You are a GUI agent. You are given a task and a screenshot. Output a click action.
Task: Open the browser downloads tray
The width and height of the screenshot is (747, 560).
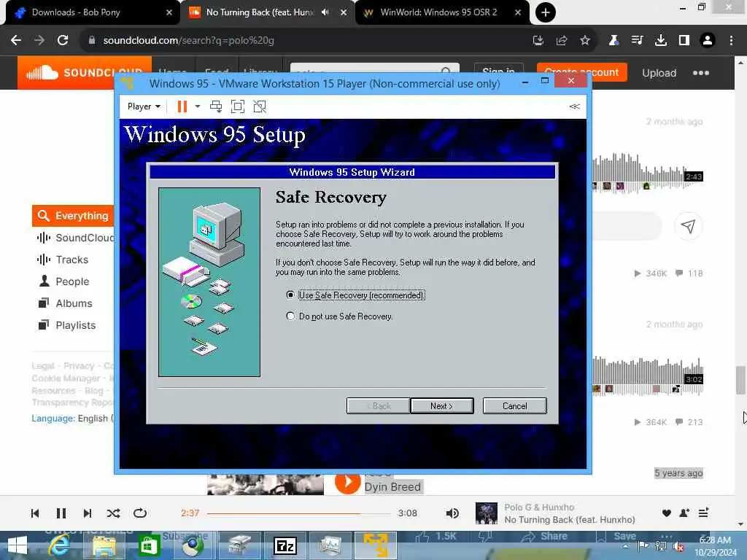pos(661,41)
